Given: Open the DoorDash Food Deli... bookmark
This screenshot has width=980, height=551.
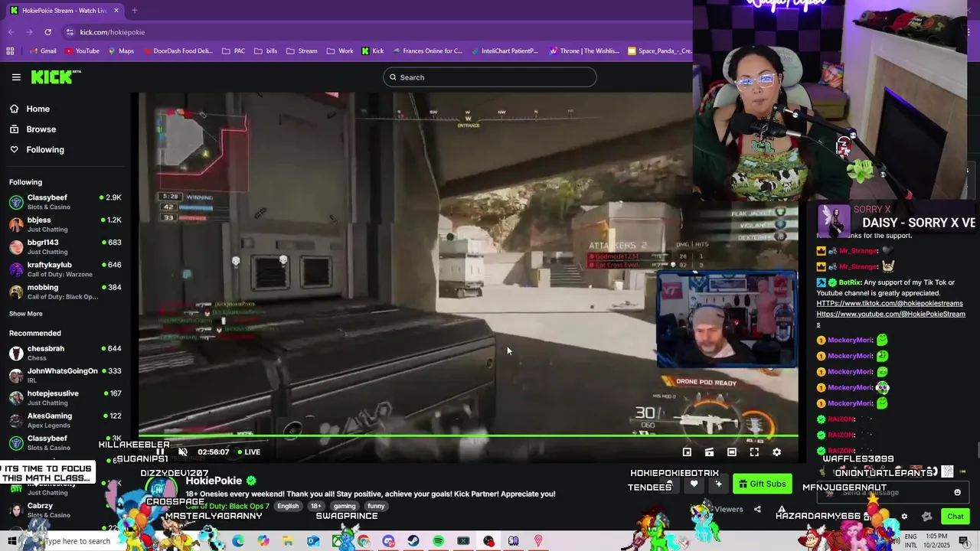Looking at the screenshot, I should (x=177, y=51).
